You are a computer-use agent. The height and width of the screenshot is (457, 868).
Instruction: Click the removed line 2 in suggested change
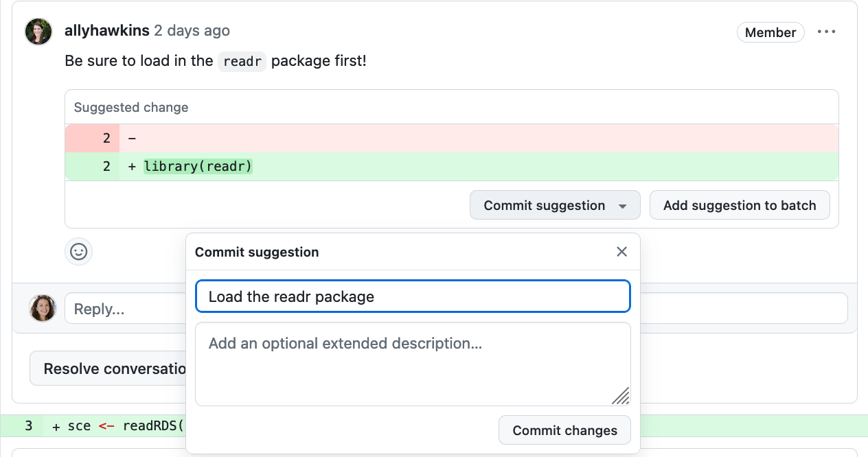[x=452, y=138]
